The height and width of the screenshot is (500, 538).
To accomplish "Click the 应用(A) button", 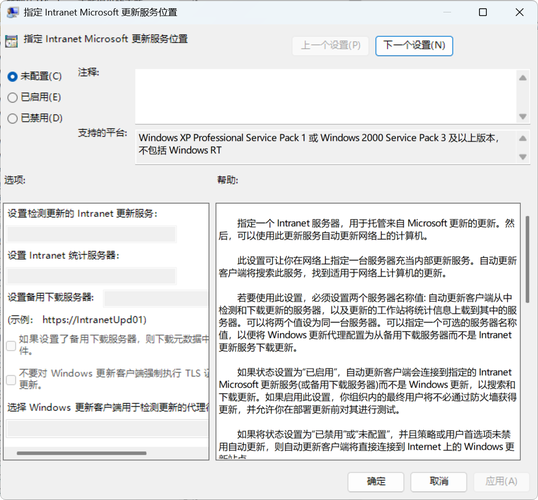I will (x=501, y=482).
